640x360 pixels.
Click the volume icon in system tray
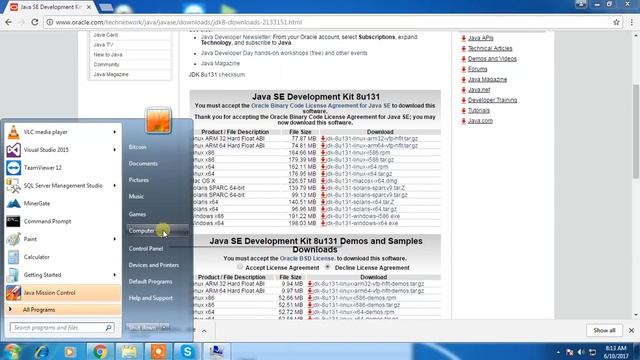click(581, 352)
